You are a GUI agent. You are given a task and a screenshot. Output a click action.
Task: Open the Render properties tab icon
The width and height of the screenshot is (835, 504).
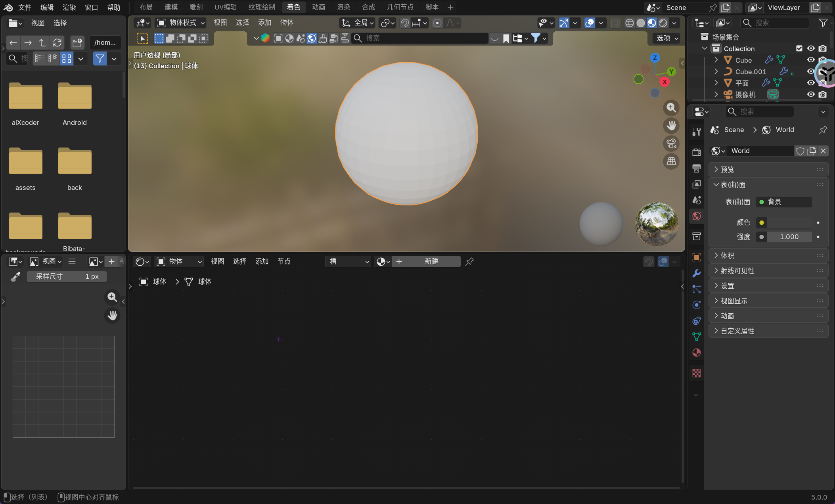(x=696, y=152)
